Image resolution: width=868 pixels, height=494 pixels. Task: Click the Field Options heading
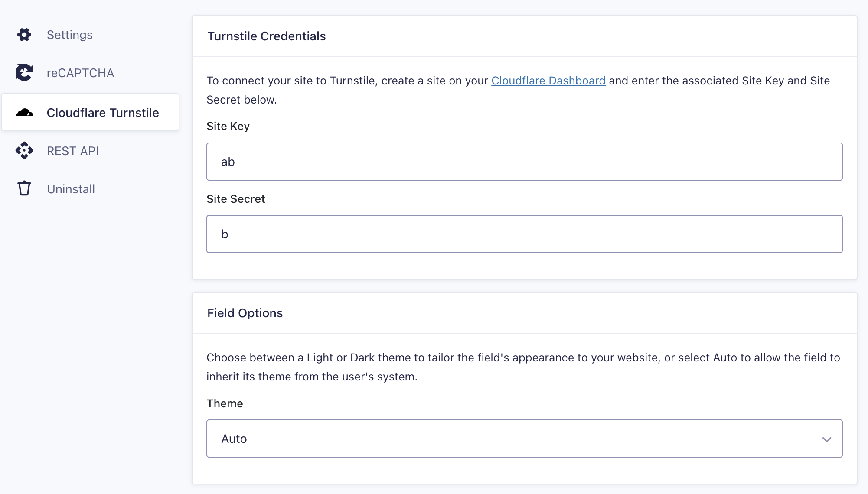tap(245, 313)
